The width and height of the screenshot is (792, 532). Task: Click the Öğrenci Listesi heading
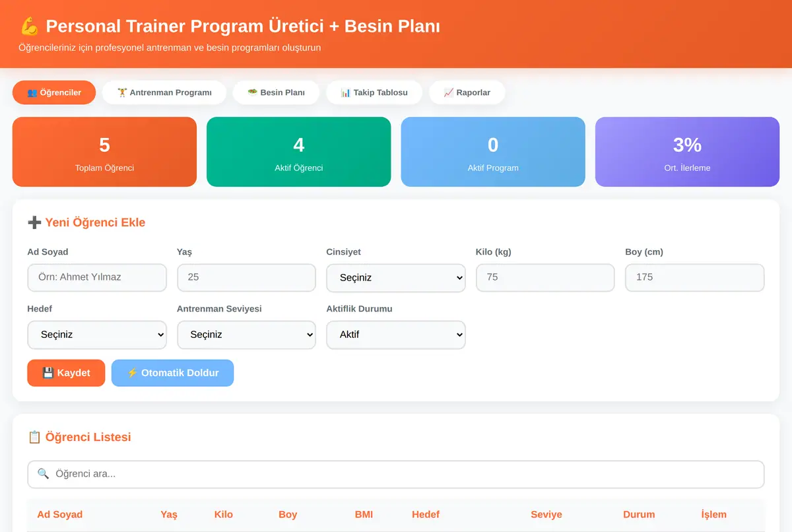[88, 437]
